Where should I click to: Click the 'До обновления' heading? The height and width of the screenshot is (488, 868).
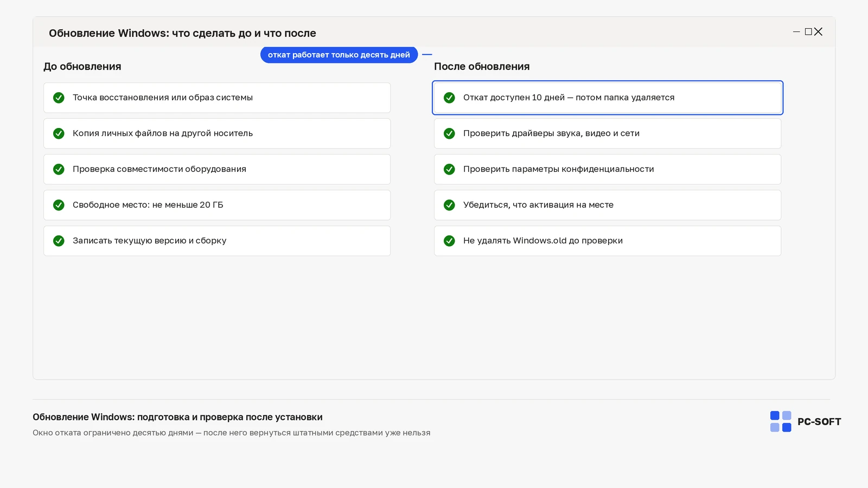[x=82, y=67]
